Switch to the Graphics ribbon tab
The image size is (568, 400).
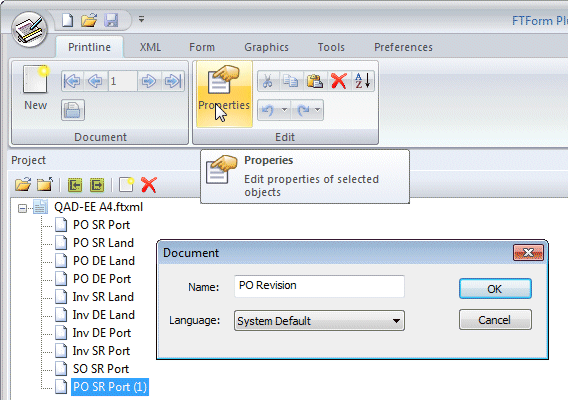266,47
